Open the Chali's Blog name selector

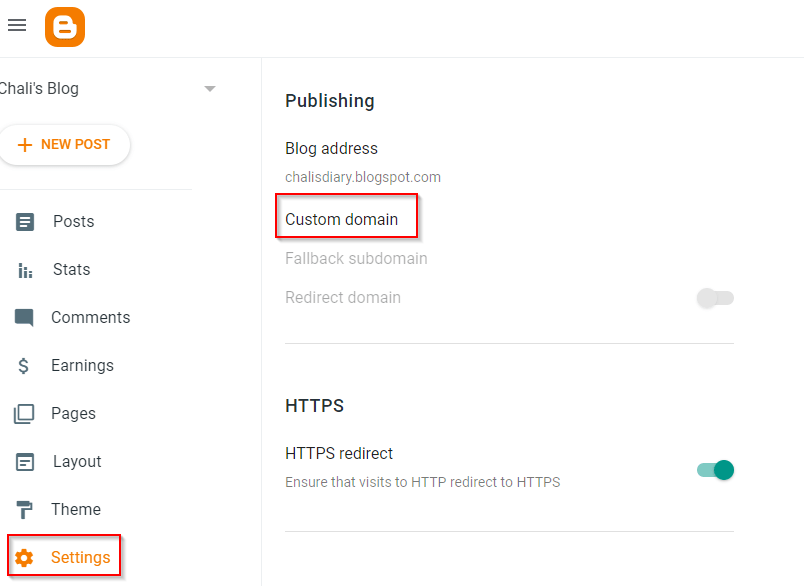[x=38, y=89]
